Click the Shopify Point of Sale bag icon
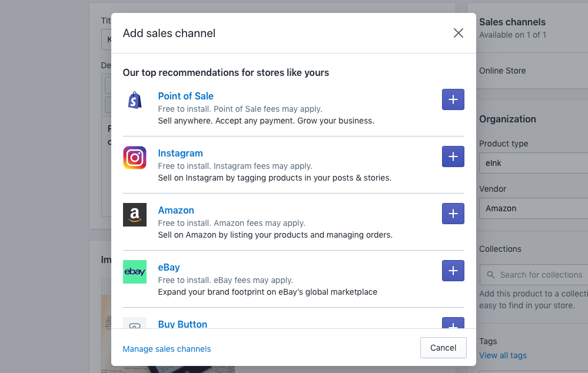The width and height of the screenshot is (588, 373). pyautogui.click(x=135, y=101)
